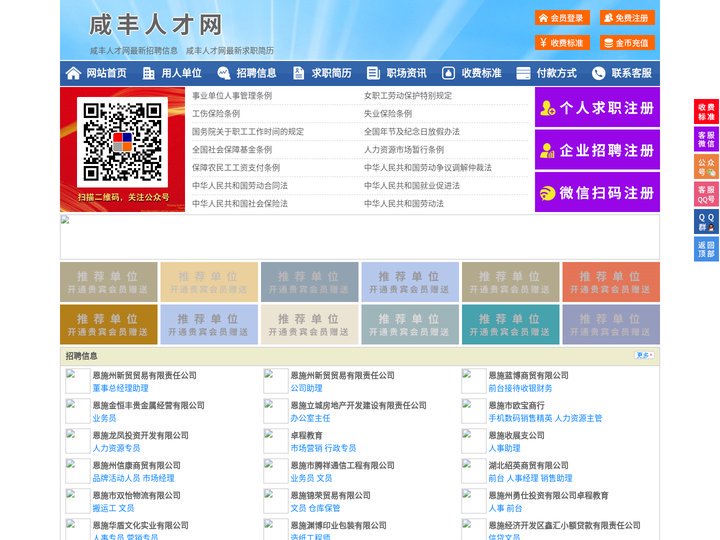Screen dimensions: 720x540
Task: Select 用人单位 in navigation bar
Action: tap(181, 73)
